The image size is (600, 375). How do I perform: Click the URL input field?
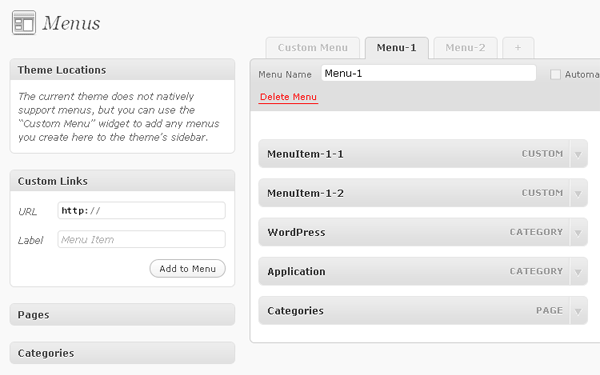pos(142,210)
